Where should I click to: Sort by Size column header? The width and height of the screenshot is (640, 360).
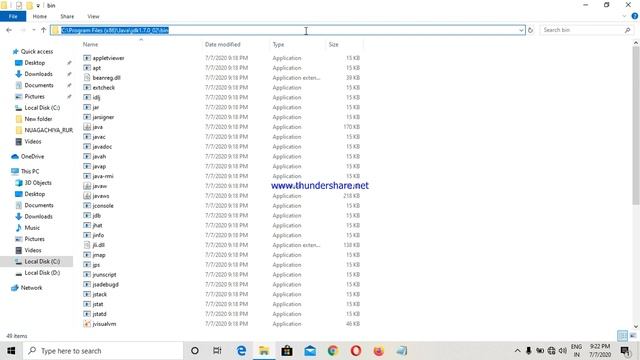pos(333,44)
